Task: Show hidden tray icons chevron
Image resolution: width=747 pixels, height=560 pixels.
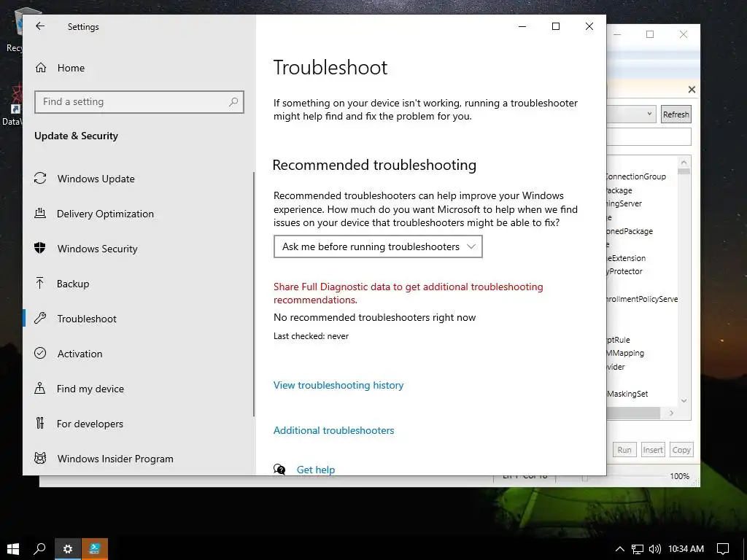Action: coord(620,549)
